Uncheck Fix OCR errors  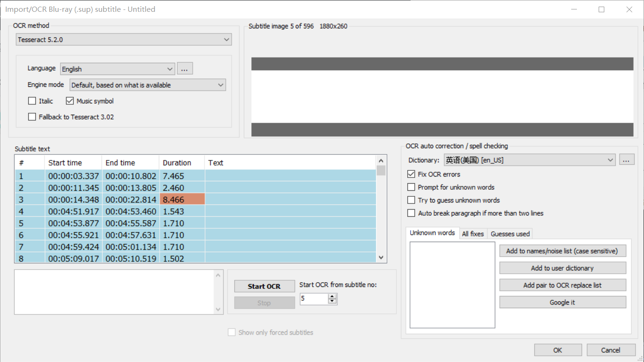point(411,174)
